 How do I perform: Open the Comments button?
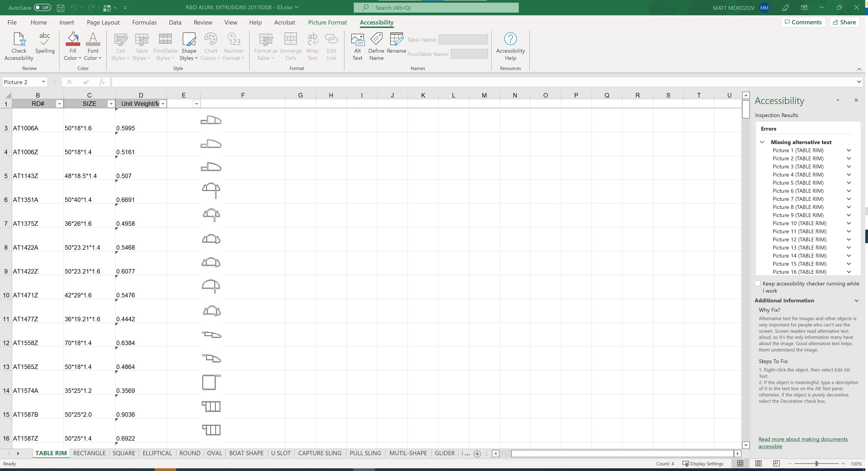point(803,22)
